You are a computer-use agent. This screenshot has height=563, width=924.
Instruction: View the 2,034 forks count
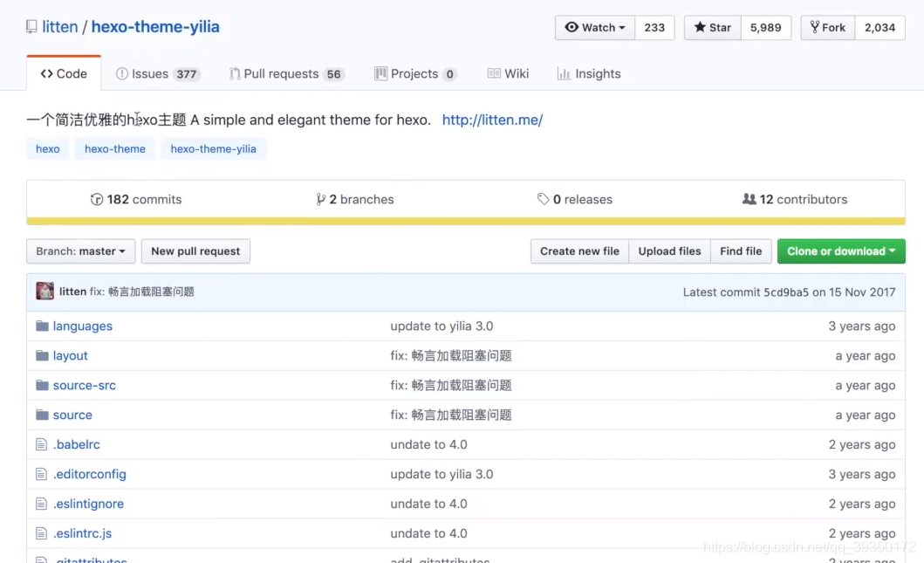pos(880,28)
